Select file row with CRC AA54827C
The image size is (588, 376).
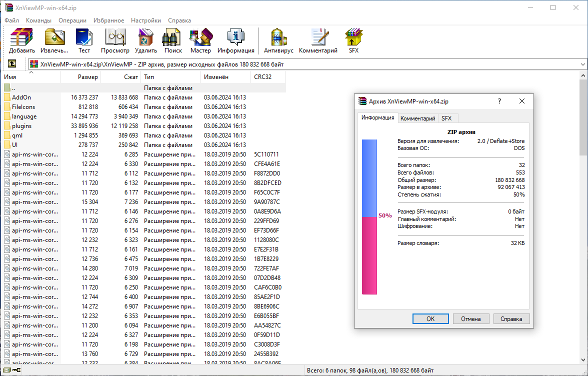(144, 325)
